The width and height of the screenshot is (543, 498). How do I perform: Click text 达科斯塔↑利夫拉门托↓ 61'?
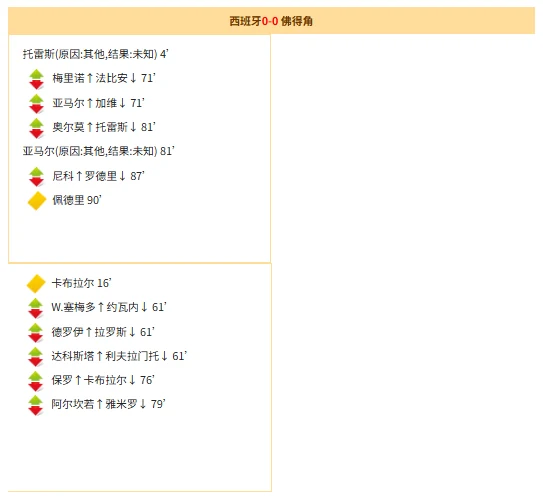(119, 356)
